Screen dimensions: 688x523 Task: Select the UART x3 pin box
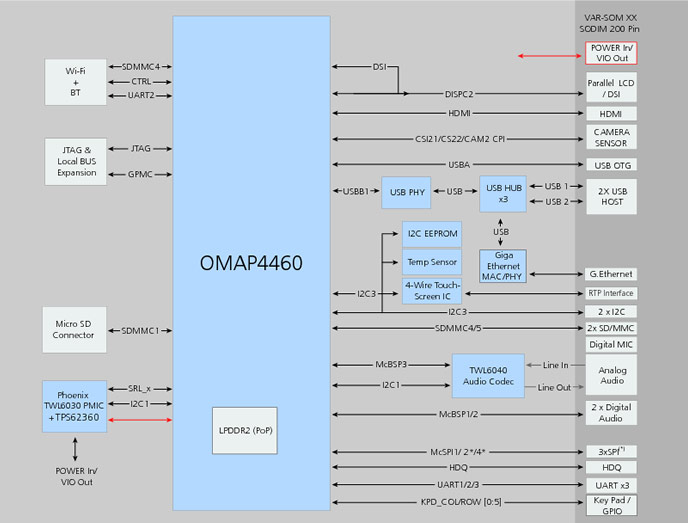(611, 485)
